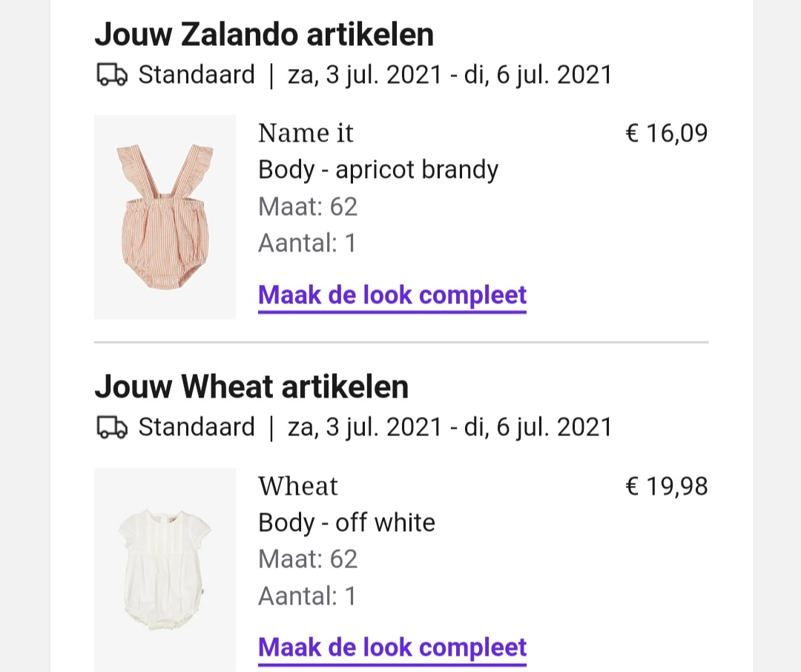Image resolution: width=801 pixels, height=672 pixels.
Task: Click the delivery truck icon under Wheat artikelen
Action: [112, 427]
